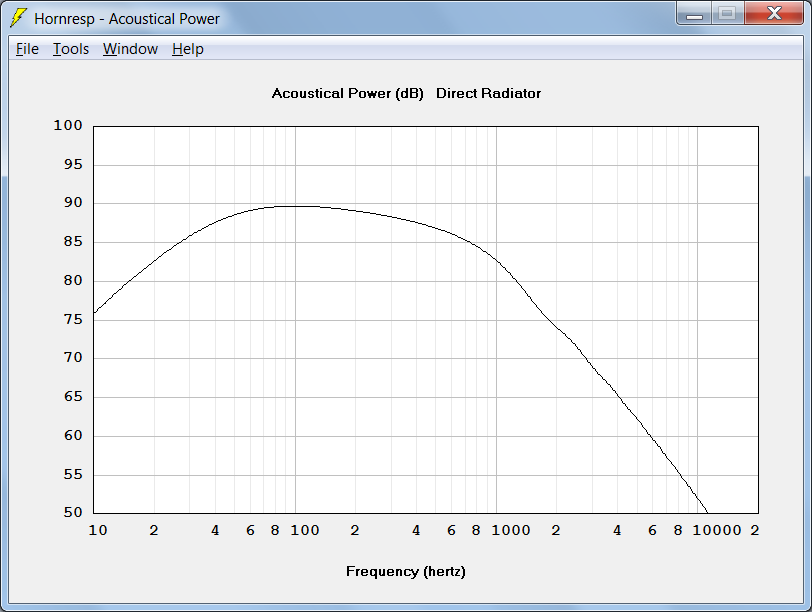Screen dimensions: 812x612
Task: Click the 10 Hz x-axis label
Action: [x=98, y=530]
